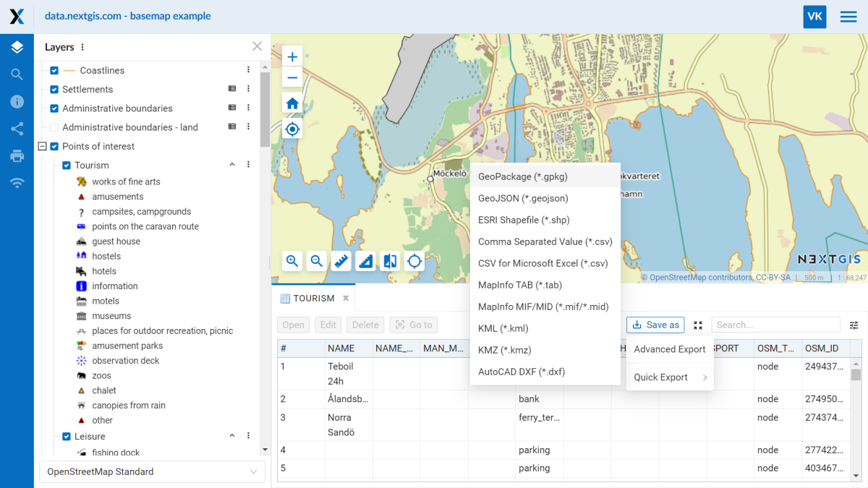Disable the Settlements layer checkbox

53,89
